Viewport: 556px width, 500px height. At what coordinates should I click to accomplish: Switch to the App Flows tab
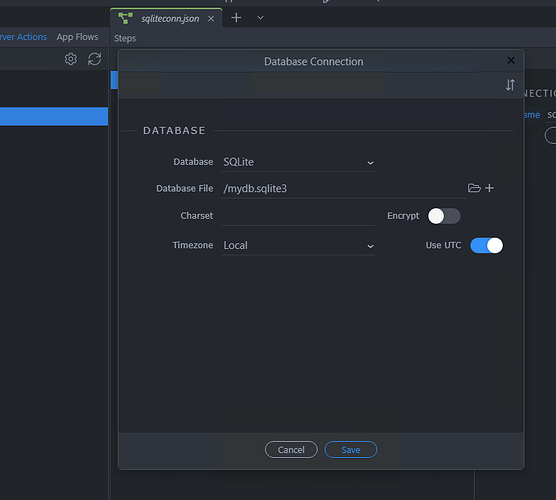tap(77, 37)
